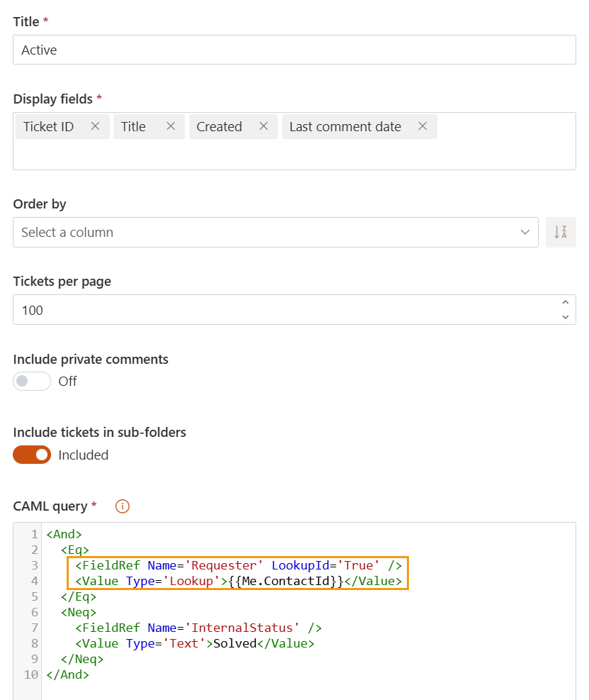Click the up arrow on Tickets per page
589x700 pixels.
(566, 304)
